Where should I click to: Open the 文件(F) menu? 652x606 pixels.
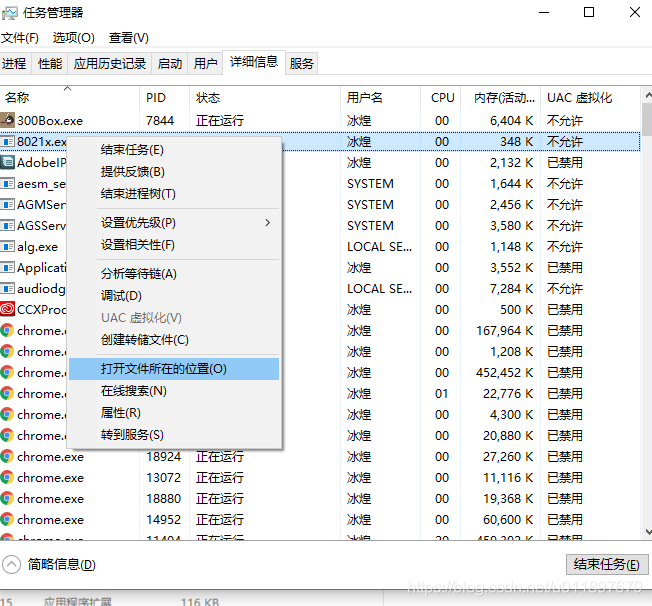(x=20, y=38)
